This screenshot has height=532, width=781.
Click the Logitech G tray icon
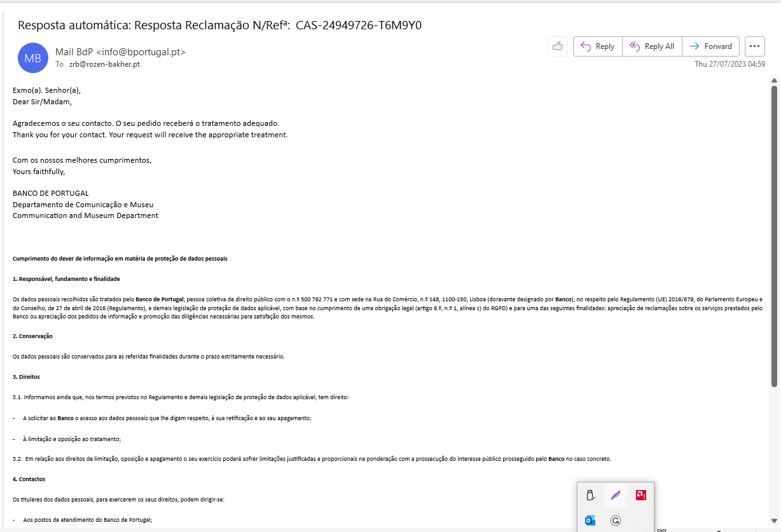[x=615, y=521]
